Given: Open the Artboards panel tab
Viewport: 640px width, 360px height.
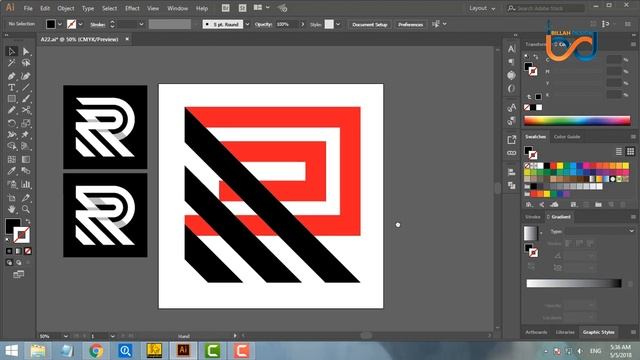Looking at the screenshot, I should tap(536, 332).
